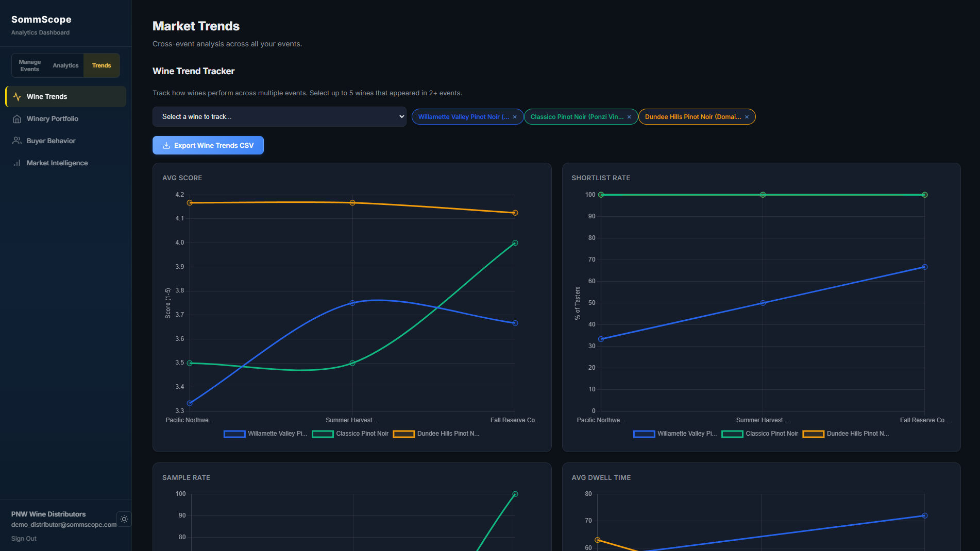Click Classico point at Fall Reserve in Avg Score
The width and height of the screenshot is (980, 551).
tap(515, 243)
